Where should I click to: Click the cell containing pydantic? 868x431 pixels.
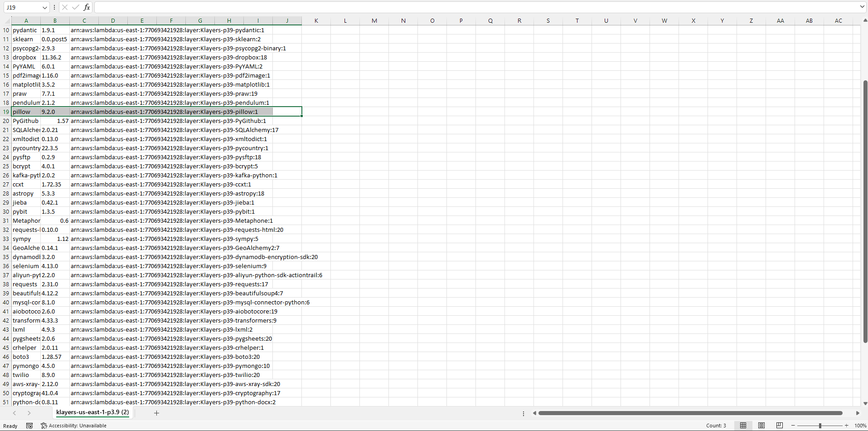(26, 30)
